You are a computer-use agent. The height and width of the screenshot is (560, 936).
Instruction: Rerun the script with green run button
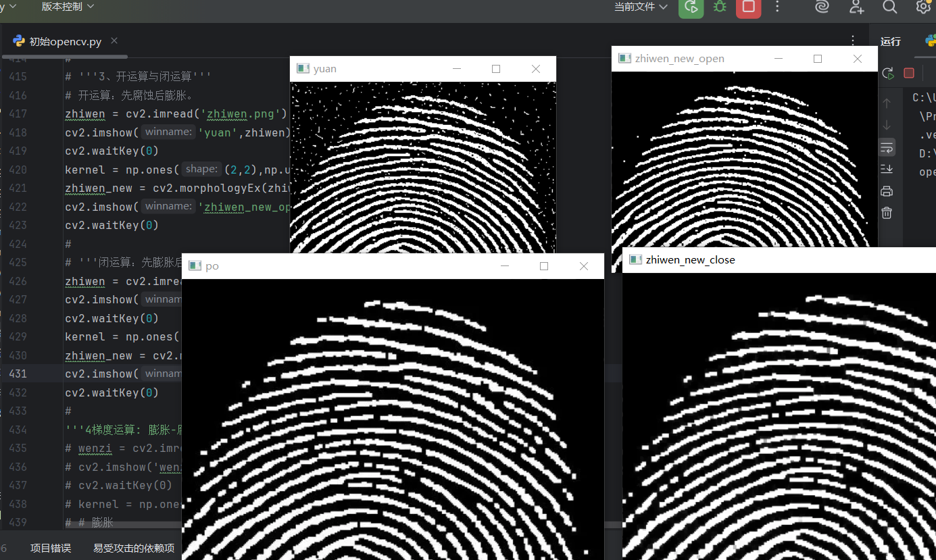pyautogui.click(x=691, y=7)
